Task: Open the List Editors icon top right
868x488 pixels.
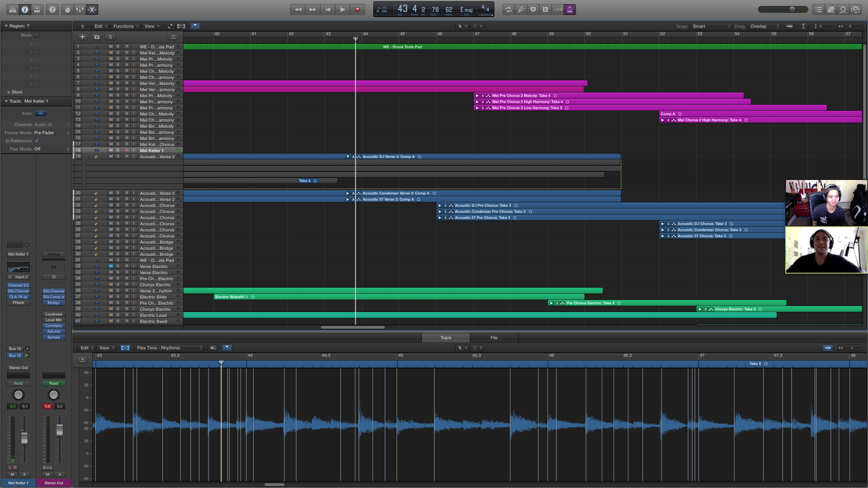Action: [x=819, y=9]
